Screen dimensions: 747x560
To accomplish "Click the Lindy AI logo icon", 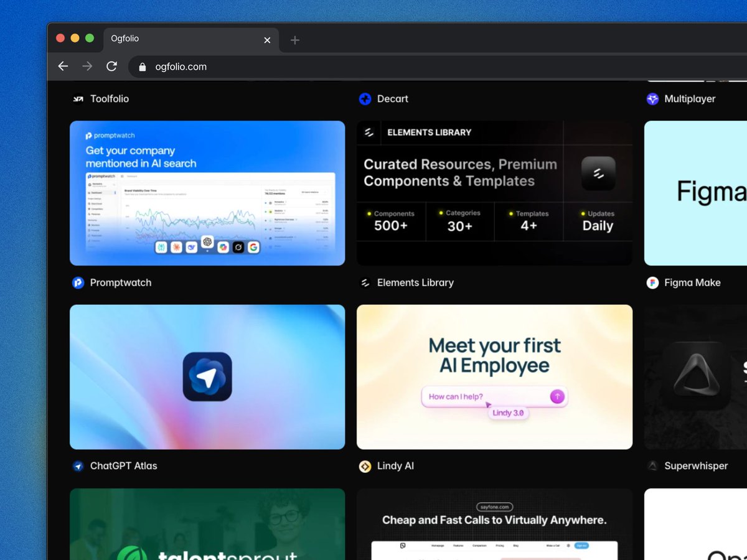I will point(365,466).
